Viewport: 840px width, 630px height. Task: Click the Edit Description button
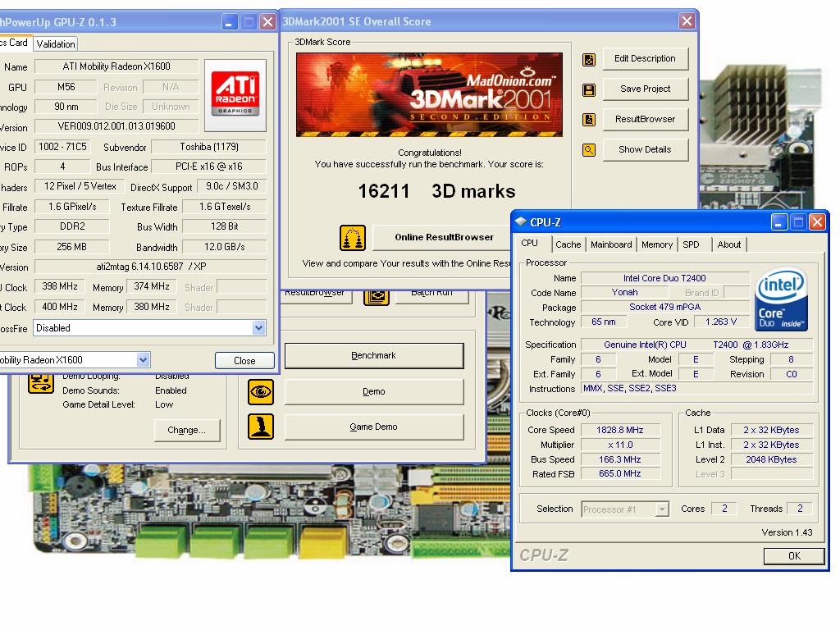tap(645, 59)
